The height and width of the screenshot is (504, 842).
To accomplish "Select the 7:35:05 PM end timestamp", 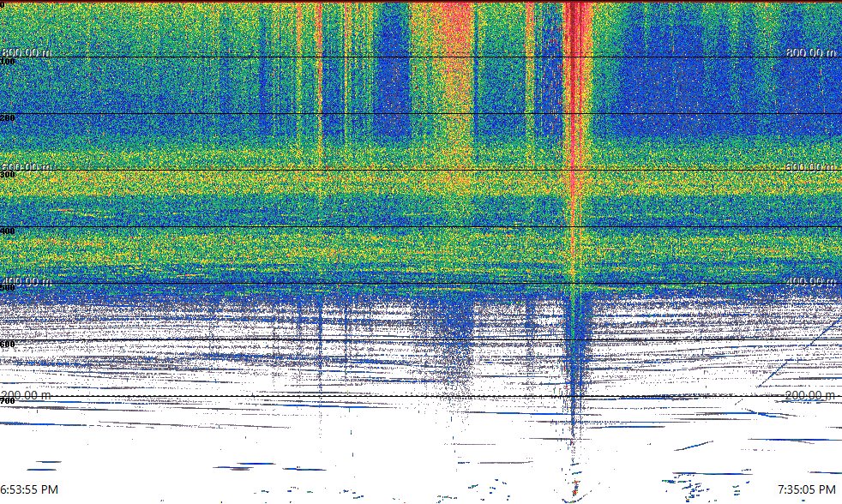I will [x=807, y=489].
